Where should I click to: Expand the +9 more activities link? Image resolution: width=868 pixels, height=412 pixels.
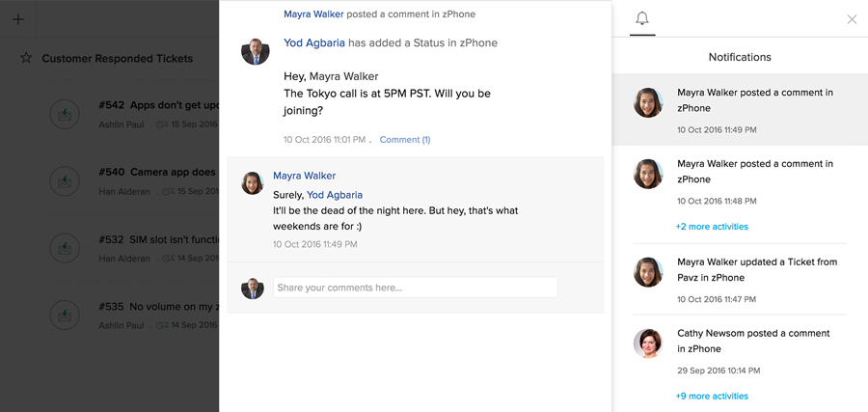(x=712, y=396)
